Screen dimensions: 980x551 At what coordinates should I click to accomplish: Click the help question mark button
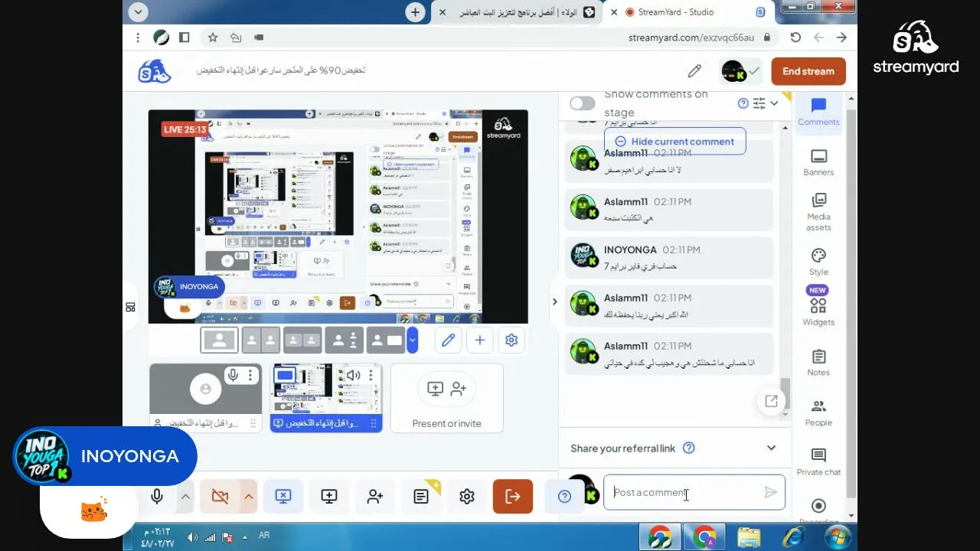[564, 497]
